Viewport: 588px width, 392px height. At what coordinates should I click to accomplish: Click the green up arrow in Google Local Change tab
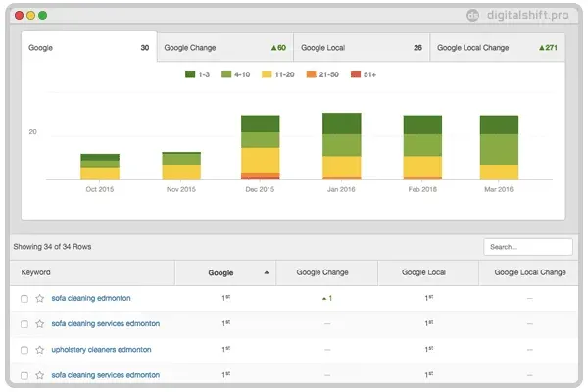pyautogui.click(x=542, y=47)
